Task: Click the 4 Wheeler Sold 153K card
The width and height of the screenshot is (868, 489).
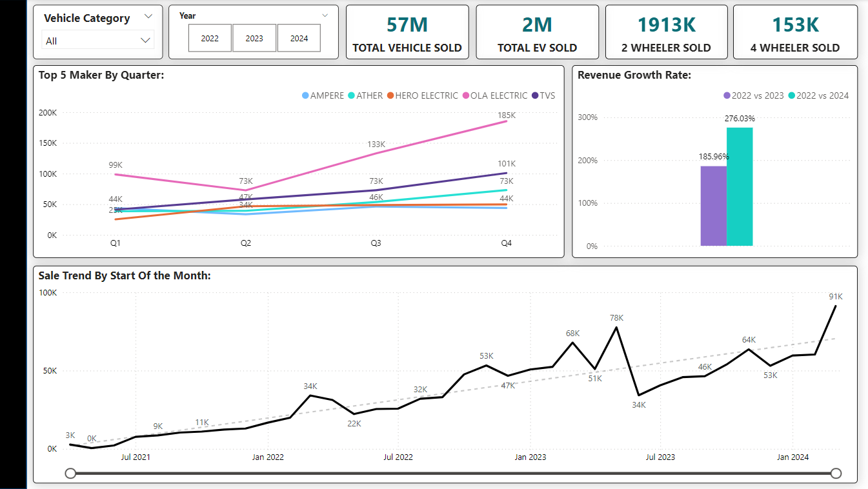Action: [795, 32]
